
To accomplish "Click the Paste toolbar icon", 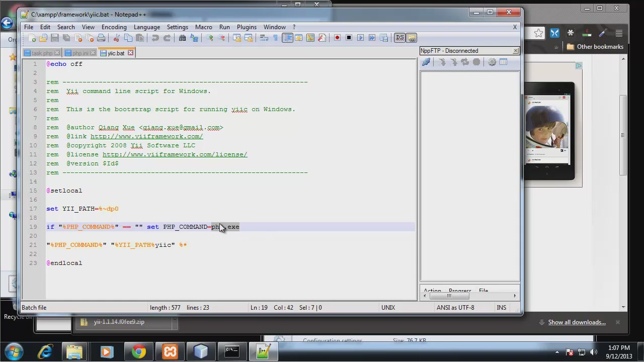I will (x=139, y=38).
